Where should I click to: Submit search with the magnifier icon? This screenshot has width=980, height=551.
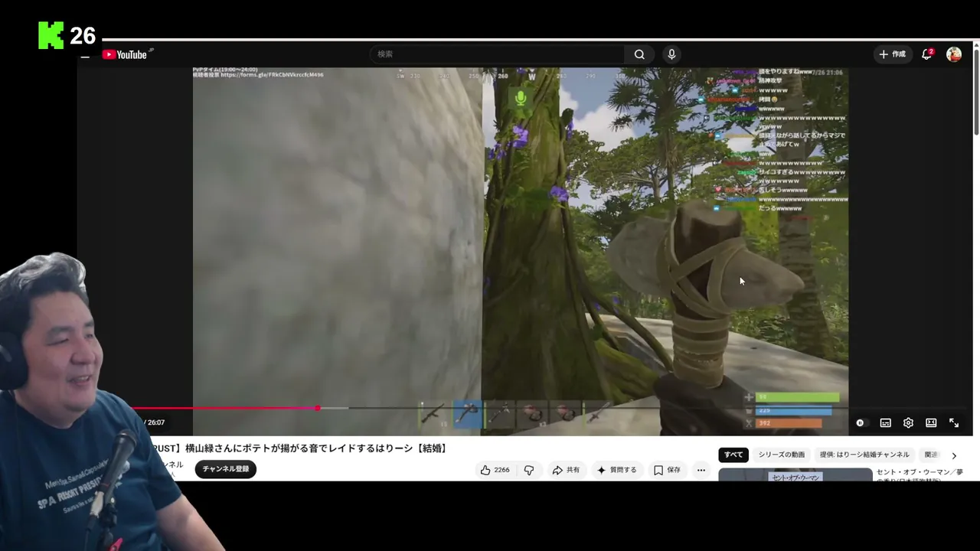[639, 54]
